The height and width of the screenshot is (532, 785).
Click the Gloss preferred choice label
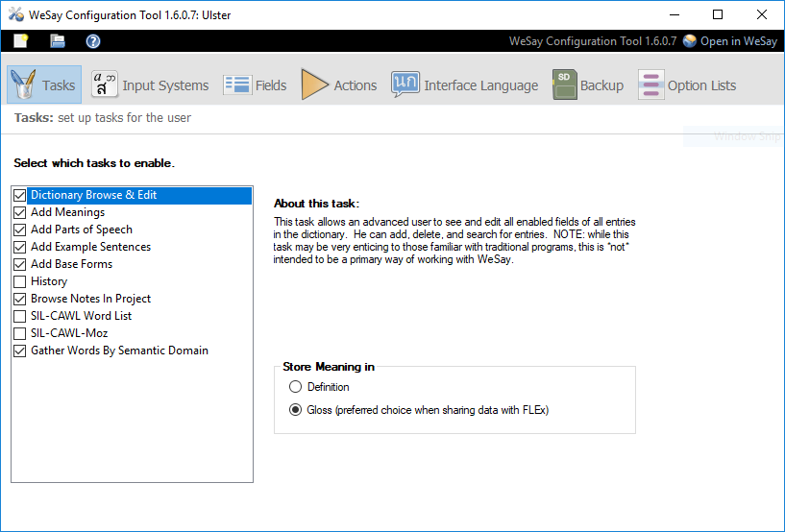[428, 410]
